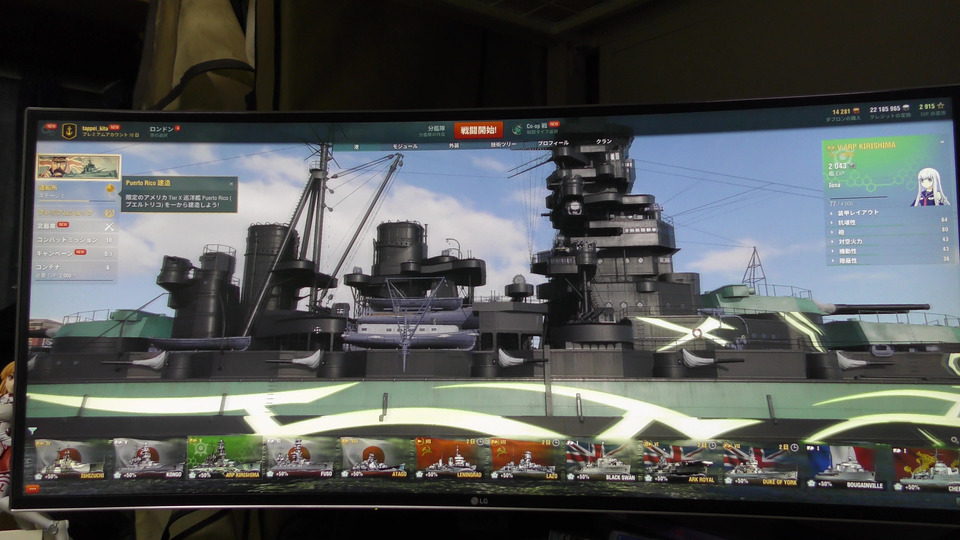This screenshot has height=540, width=960.
Task: Select the ISHIZUCHI ship card
Action: click(71, 459)
